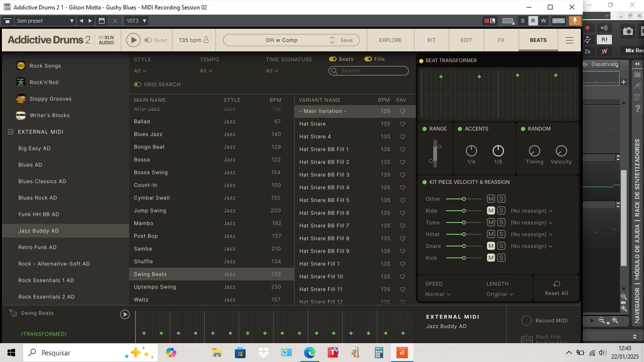Viewport: 644px width, 362px height.
Task: Open the Ride reassign dropdown
Action: (531, 211)
